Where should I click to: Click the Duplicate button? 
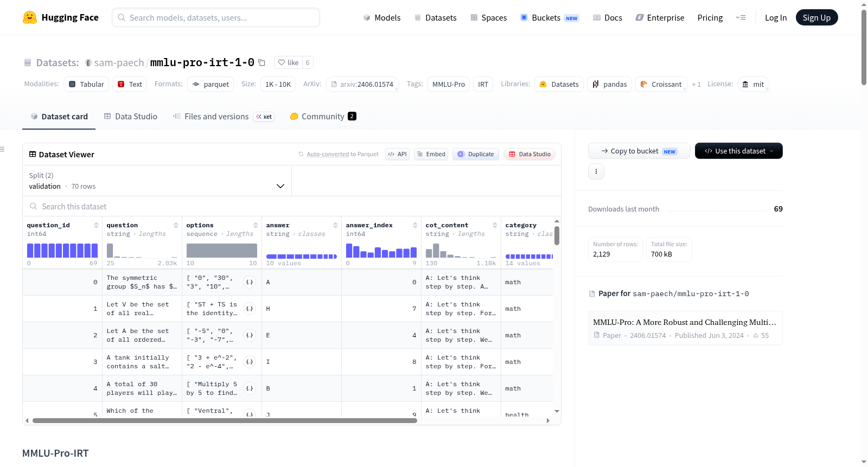point(476,154)
